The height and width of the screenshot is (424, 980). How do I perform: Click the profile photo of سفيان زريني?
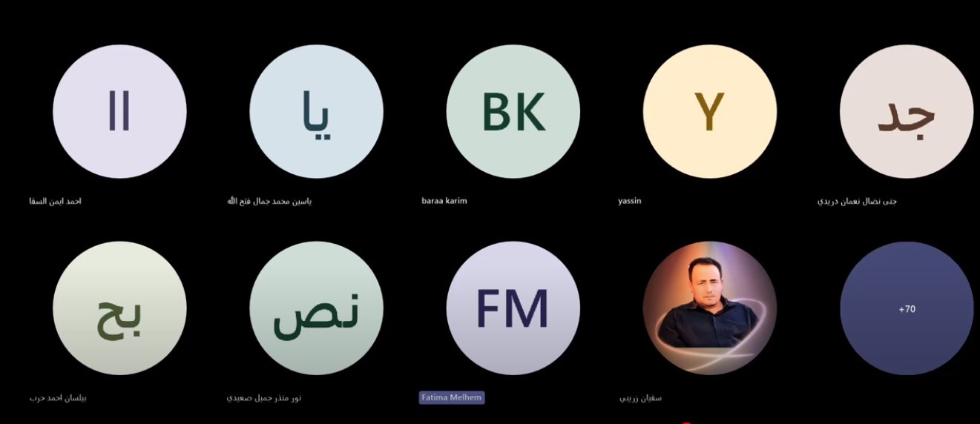click(710, 308)
